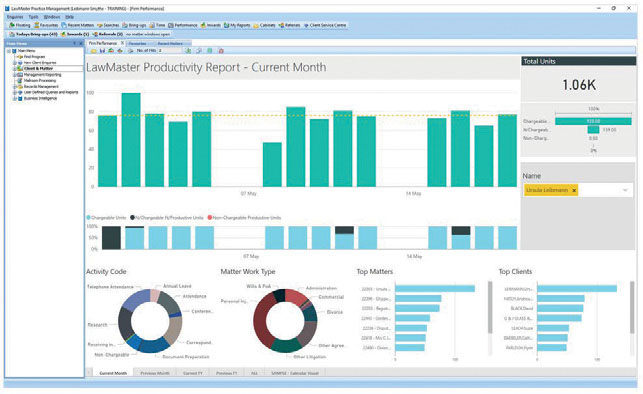643x394 pixels.
Task: Pin the Views side panel
Action: pyautogui.click(x=74, y=43)
